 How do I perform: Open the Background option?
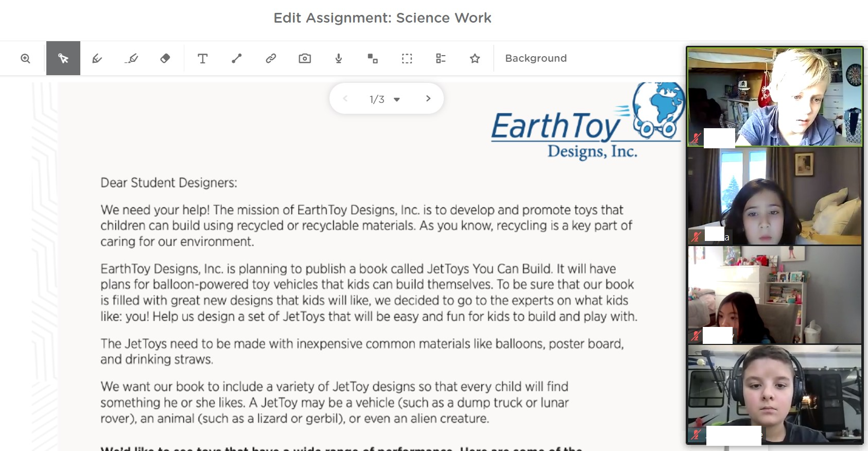(535, 59)
